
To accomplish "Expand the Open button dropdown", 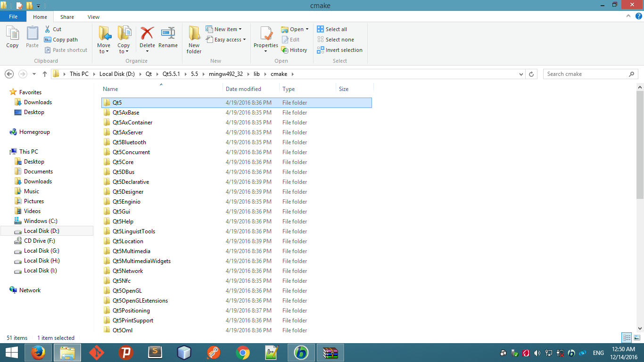I will [x=307, y=29].
